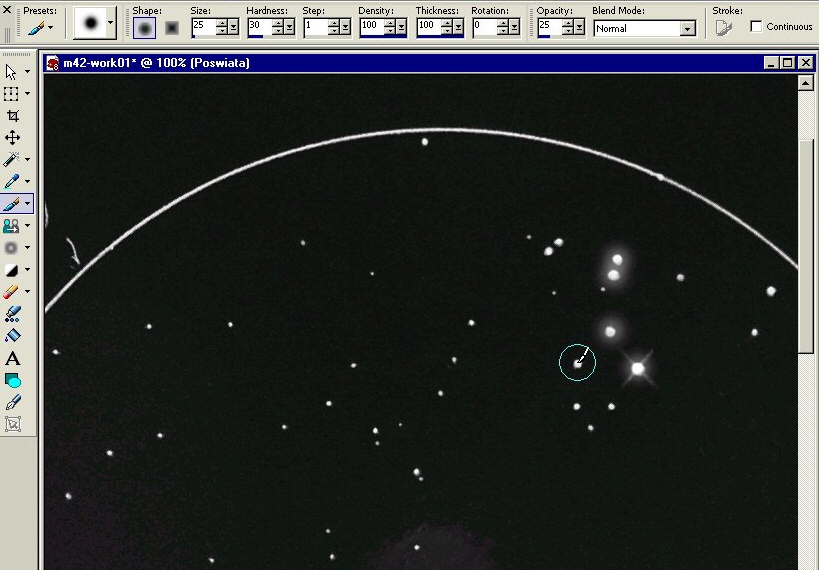Image resolution: width=819 pixels, height=570 pixels.
Task: Increase Hardness with the spinner up arrow
Action: click(x=278, y=24)
